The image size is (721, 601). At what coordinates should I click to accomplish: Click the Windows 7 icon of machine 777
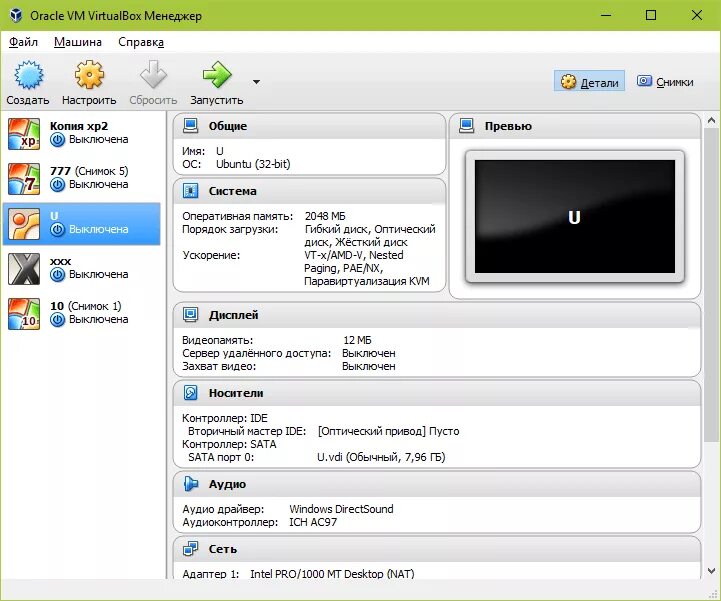(24, 178)
